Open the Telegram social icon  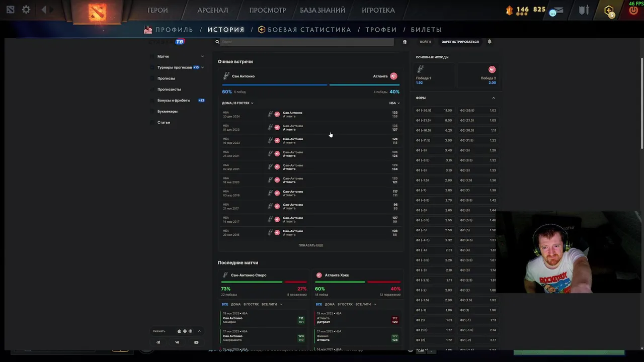[x=158, y=342]
